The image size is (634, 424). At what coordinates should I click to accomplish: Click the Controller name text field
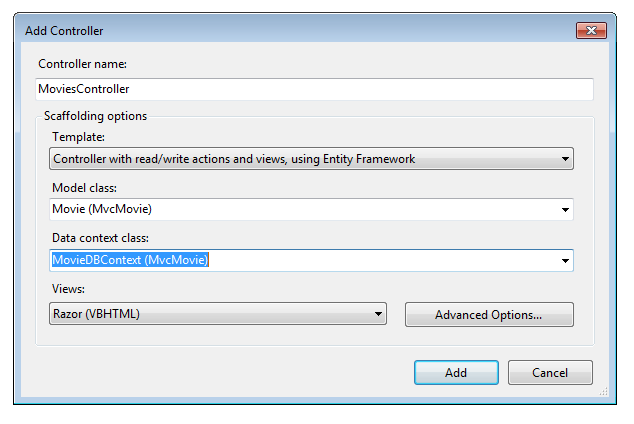314,90
